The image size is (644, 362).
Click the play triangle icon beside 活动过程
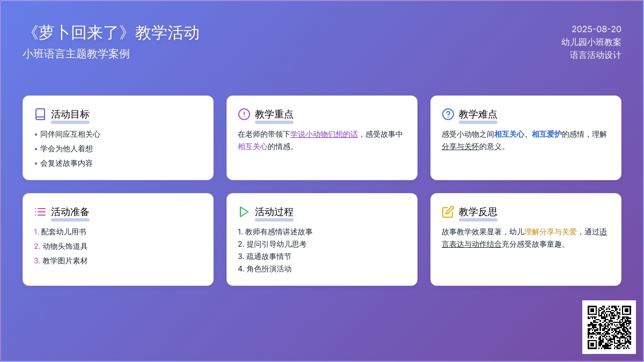click(244, 212)
